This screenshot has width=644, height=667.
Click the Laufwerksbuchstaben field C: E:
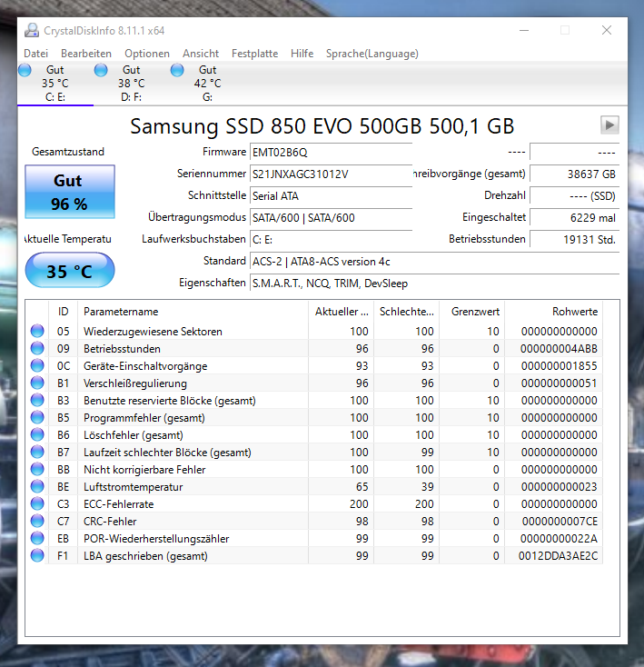(332, 240)
